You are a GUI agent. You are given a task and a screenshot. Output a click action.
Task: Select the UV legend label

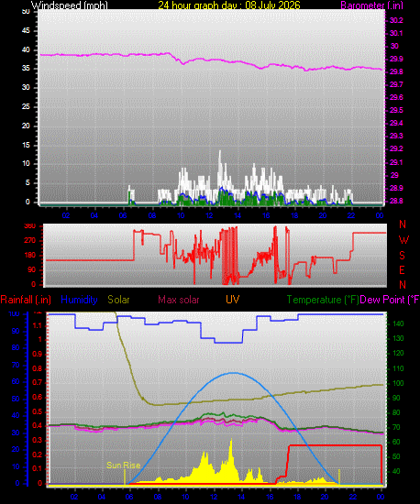tap(232, 300)
